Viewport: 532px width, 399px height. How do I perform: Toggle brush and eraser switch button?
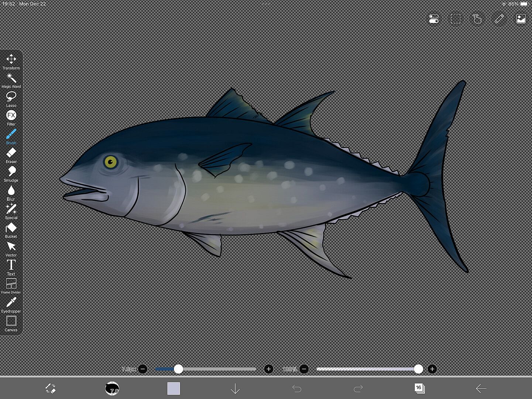(51, 388)
